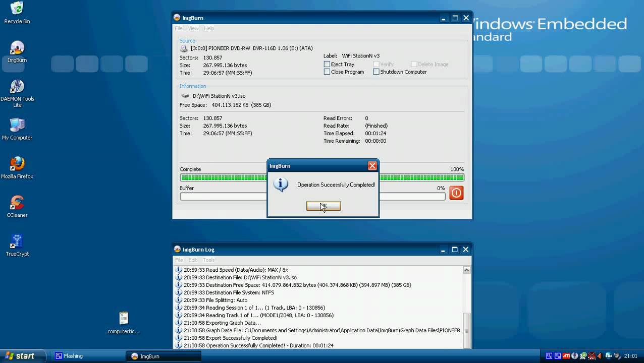Toggle the Shutdown Computer checkbox

click(x=376, y=72)
